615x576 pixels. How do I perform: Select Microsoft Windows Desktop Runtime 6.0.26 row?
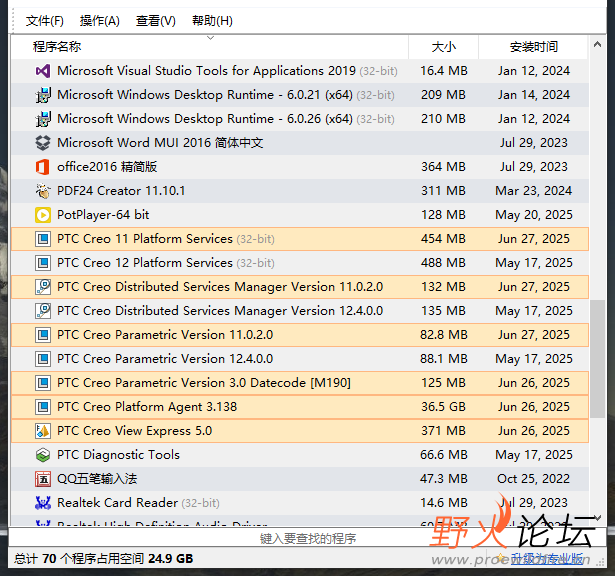[300, 119]
